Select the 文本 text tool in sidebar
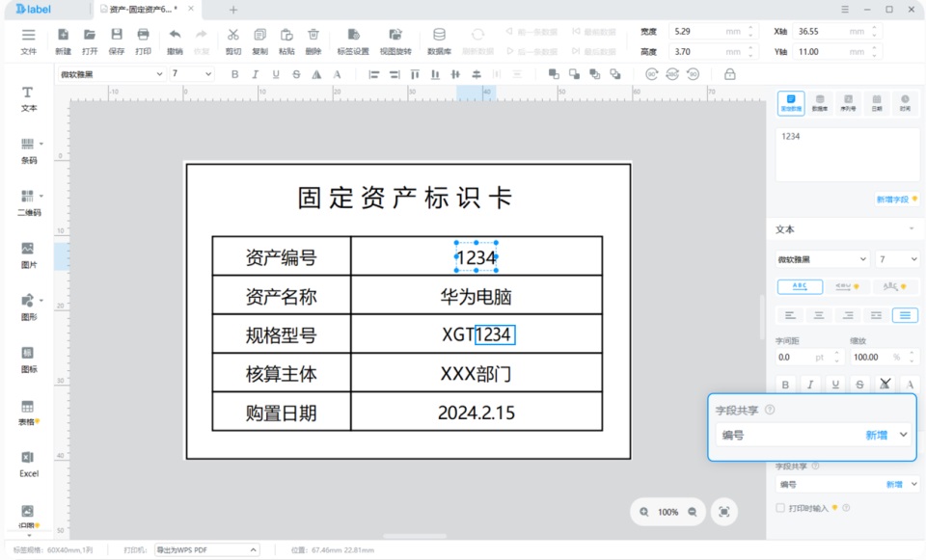 28,99
